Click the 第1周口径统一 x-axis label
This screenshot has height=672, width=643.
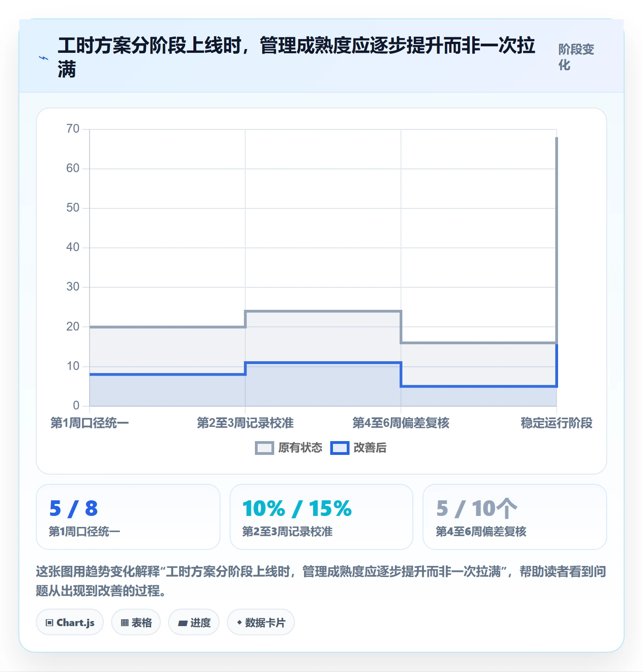[x=90, y=423]
